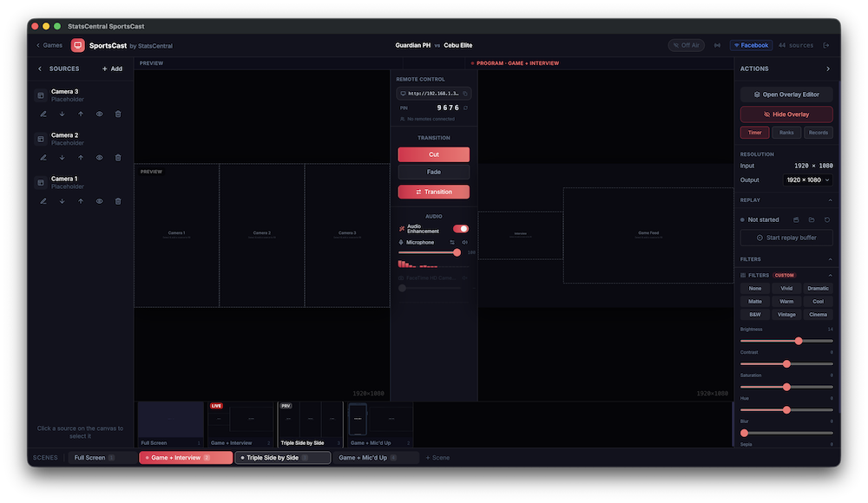The width and height of the screenshot is (868, 503).
Task: Move Camera 2 source down
Action: (62, 158)
